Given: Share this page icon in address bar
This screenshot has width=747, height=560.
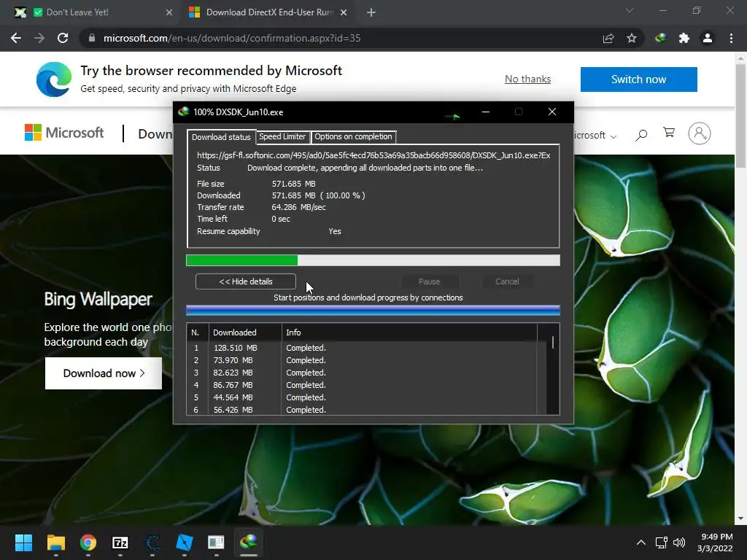Looking at the screenshot, I should coord(608,38).
